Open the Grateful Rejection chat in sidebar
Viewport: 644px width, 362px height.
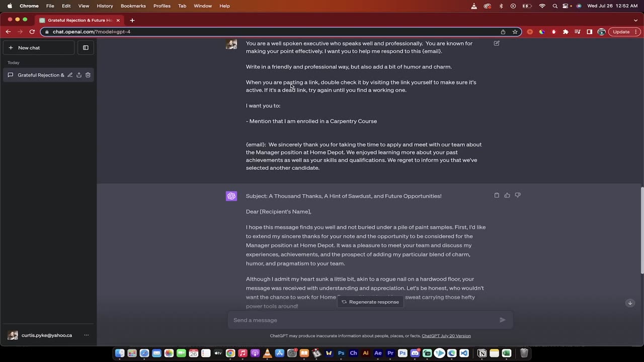click(41, 75)
